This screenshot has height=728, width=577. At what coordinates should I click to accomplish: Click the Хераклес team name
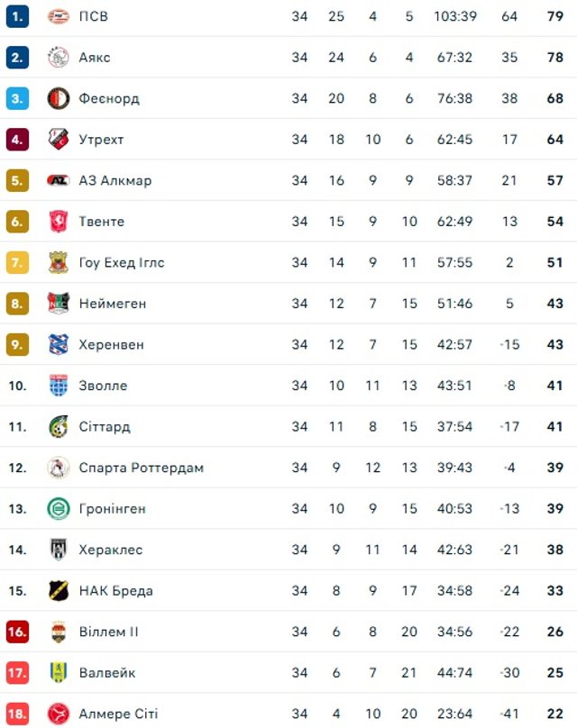tap(111, 550)
